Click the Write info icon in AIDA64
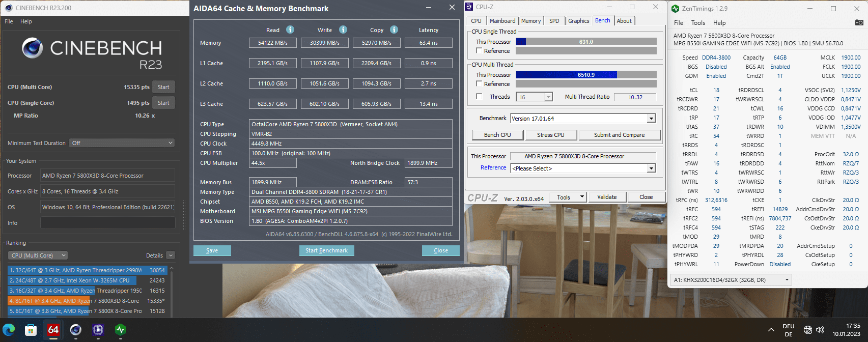The height and width of the screenshot is (342, 868). [343, 30]
